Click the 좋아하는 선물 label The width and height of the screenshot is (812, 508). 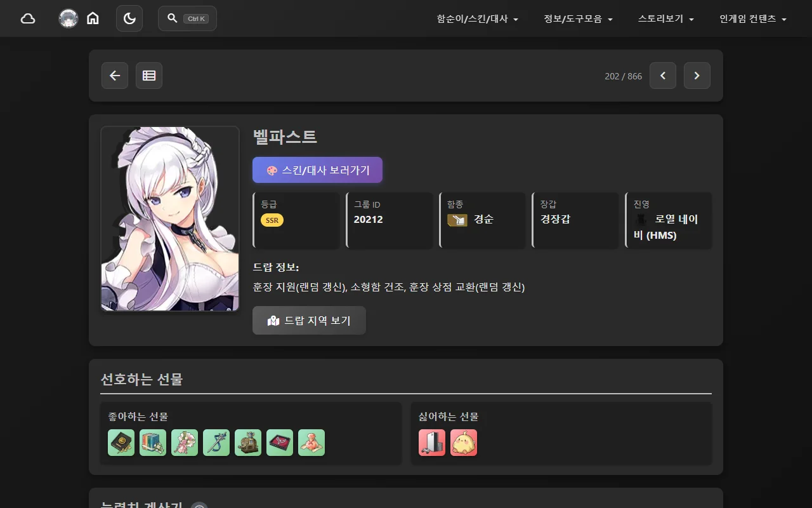138,417
